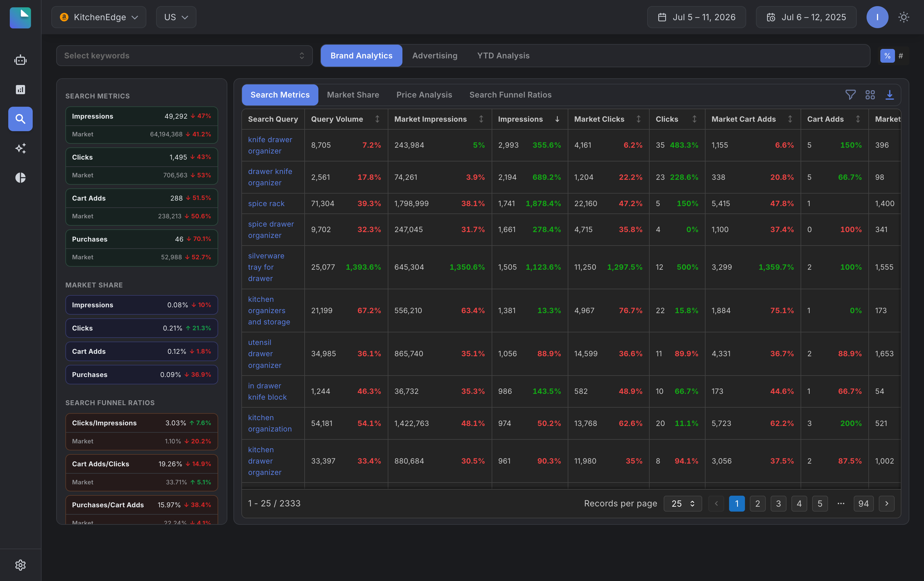Viewport: 924px width, 581px height.
Task: Switch to the YTD Analysis tab
Action: [503, 56]
